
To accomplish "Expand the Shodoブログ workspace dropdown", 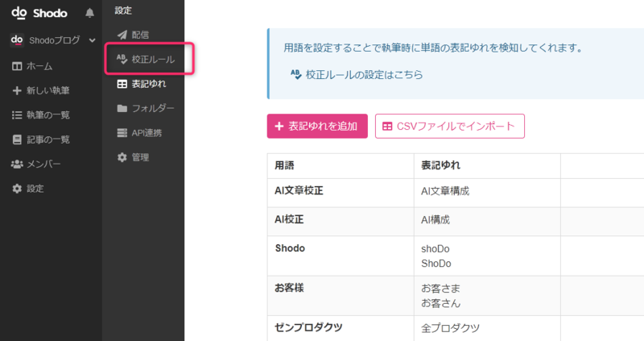I will click(x=93, y=40).
